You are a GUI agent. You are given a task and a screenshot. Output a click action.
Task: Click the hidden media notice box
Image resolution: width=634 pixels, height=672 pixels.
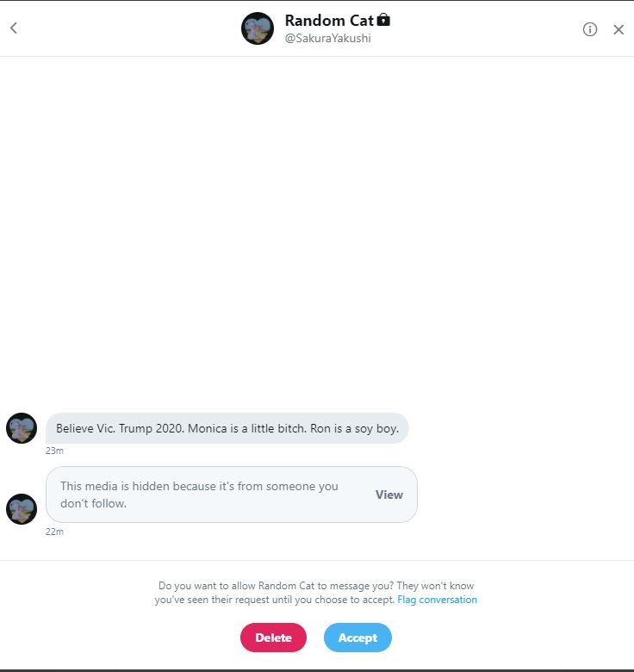tap(232, 495)
